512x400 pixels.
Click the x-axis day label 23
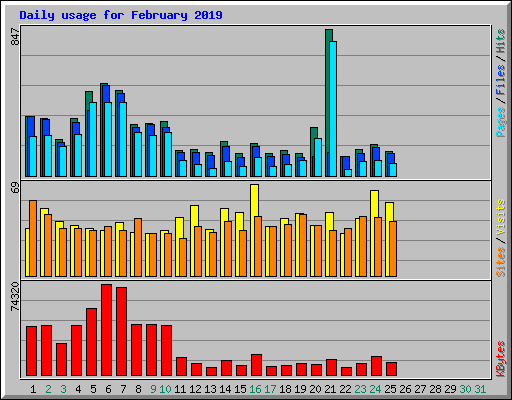coord(360,389)
